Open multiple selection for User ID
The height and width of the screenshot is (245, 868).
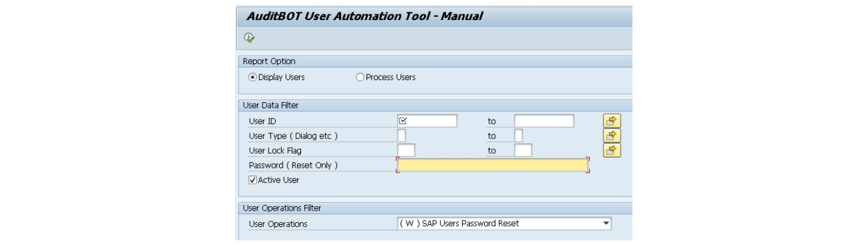[x=612, y=121]
